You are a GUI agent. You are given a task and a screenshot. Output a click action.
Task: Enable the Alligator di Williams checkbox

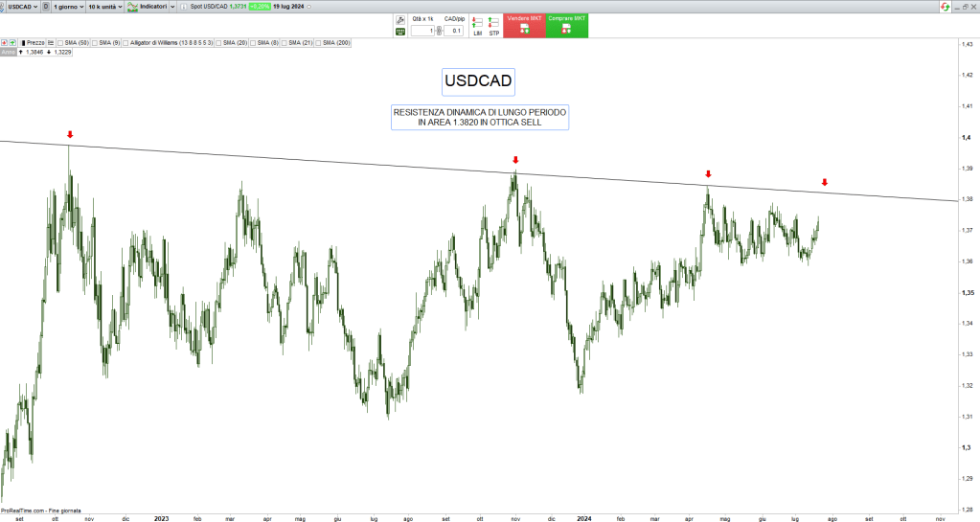125,43
